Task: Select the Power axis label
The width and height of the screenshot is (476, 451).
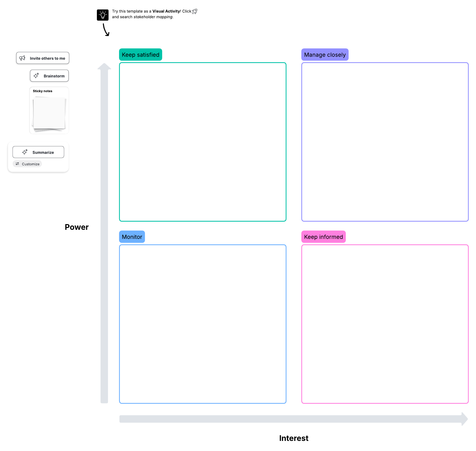Action: tap(76, 227)
